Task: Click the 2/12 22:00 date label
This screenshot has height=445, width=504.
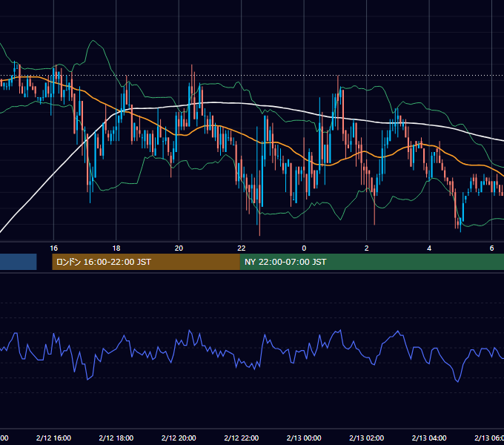Action: point(242,438)
